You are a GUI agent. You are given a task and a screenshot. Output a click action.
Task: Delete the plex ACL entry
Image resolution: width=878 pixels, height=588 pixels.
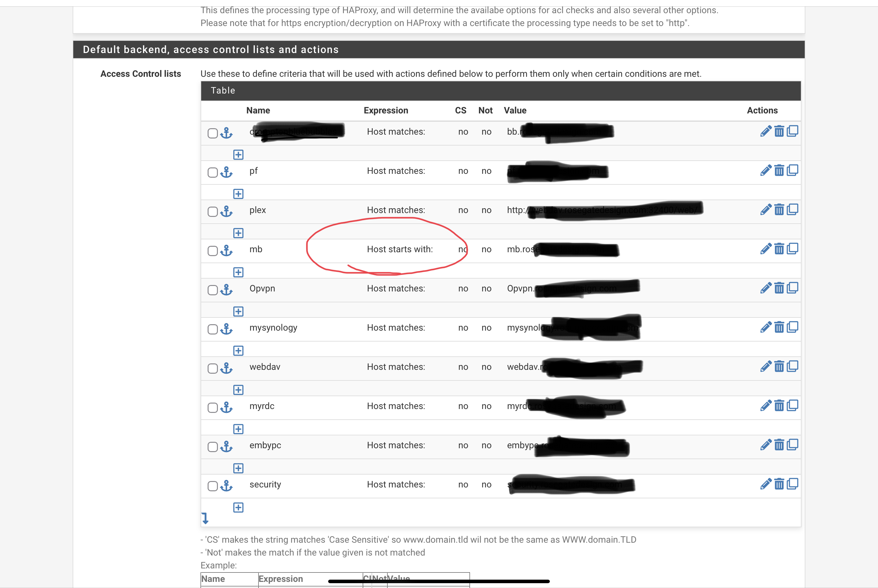[779, 209]
